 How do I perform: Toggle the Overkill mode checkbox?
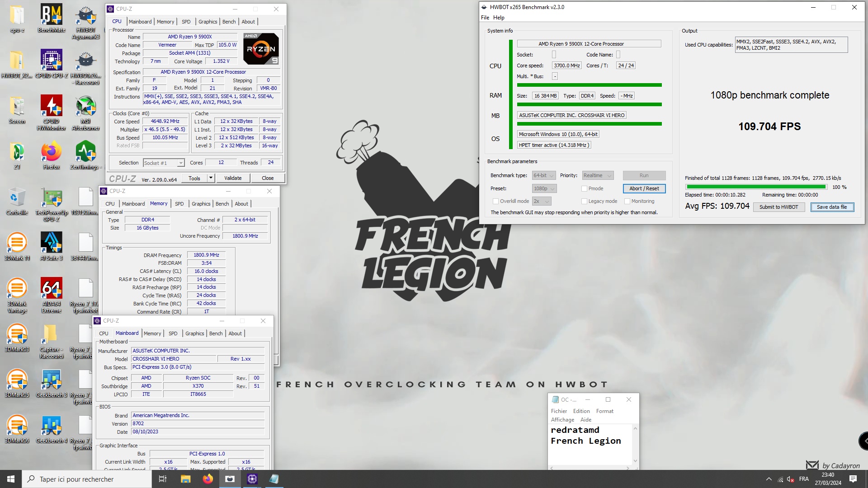point(495,201)
